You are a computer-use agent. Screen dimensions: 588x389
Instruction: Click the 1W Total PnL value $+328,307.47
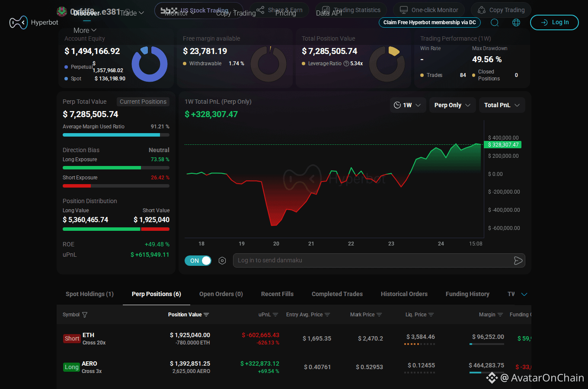pos(211,114)
